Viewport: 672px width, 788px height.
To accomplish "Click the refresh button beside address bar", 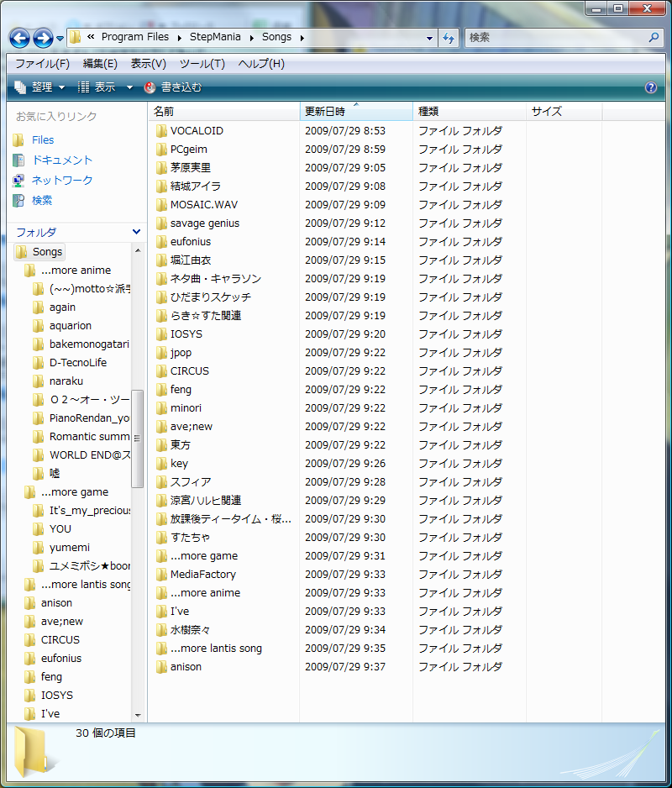I will [449, 38].
